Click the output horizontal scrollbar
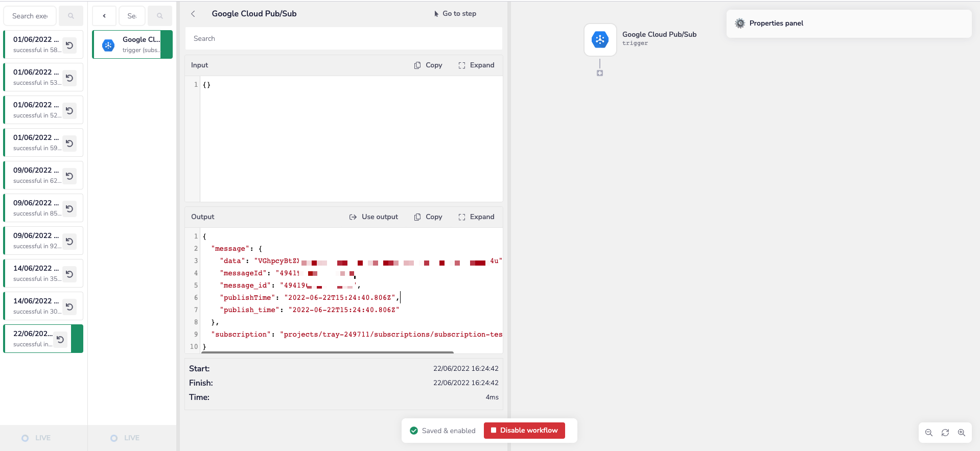This screenshot has height=451, width=980. click(x=327, y=352)
